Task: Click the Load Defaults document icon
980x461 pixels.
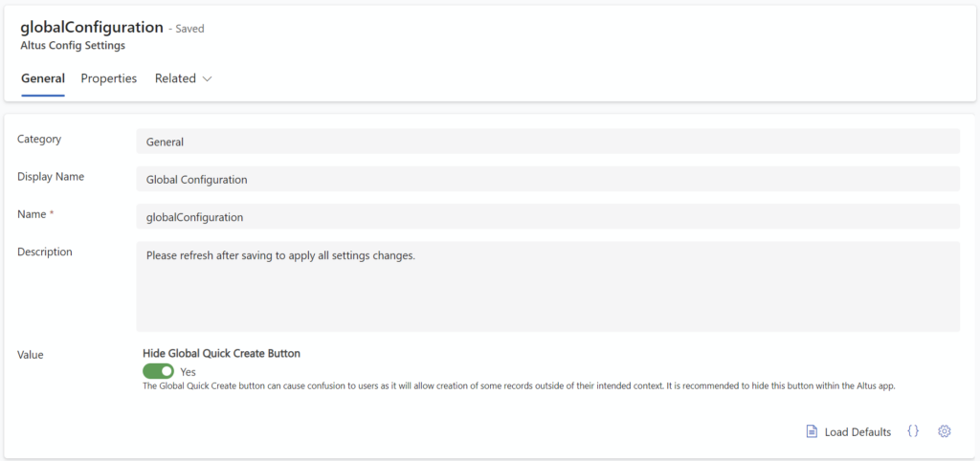Action: tap(812, 431)
